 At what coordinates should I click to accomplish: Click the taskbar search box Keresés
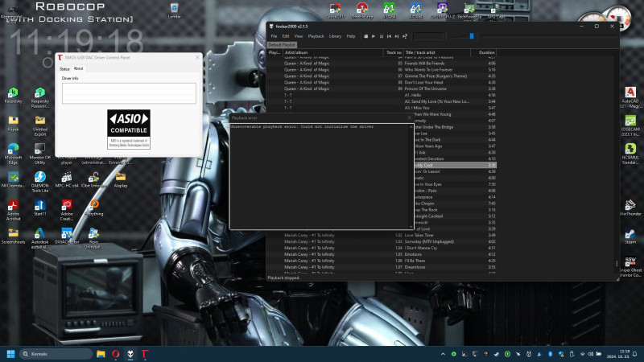pos(56,354)
